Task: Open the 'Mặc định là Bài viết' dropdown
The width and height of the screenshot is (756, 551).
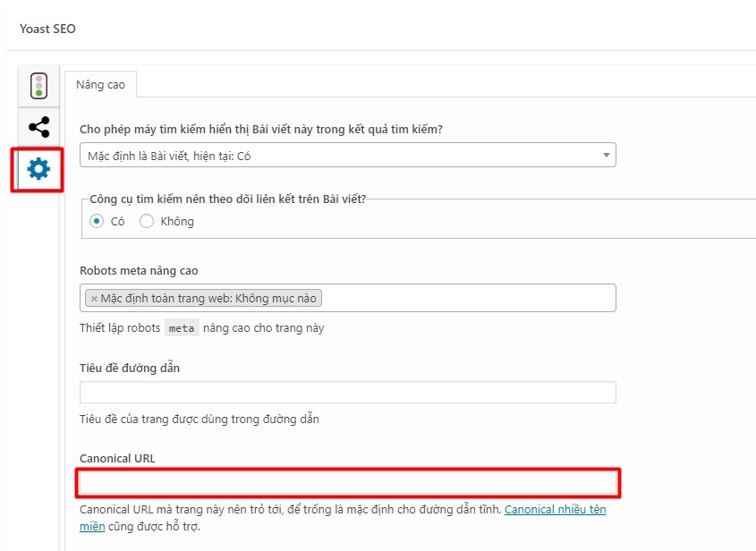Action: coord(347,156)
